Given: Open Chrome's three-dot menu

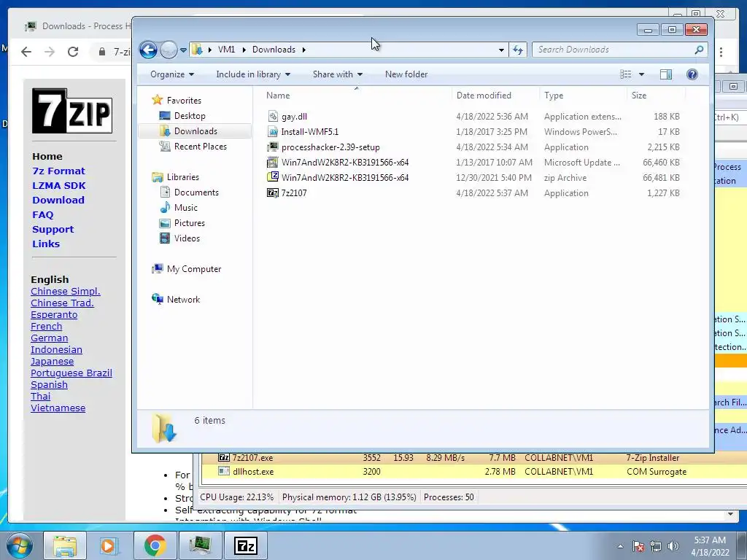Looking at the screenshot, I should pyautogui.click(x=721, y=52).
